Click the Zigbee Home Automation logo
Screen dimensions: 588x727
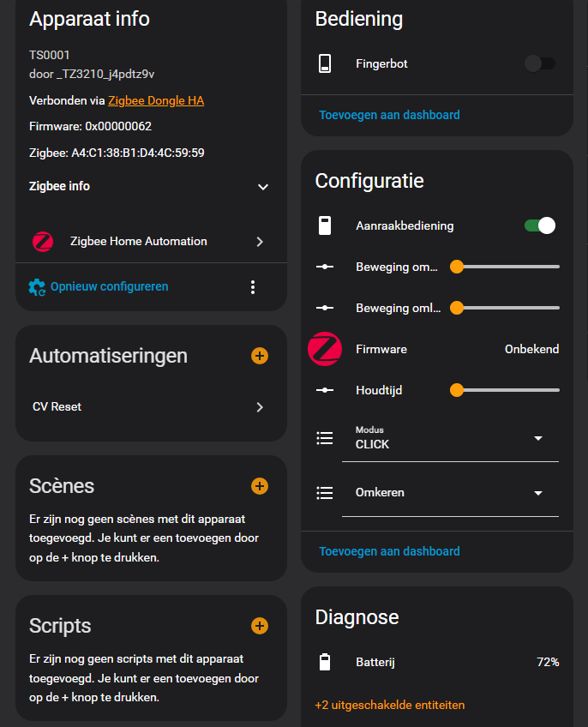[x=43, y=242]
